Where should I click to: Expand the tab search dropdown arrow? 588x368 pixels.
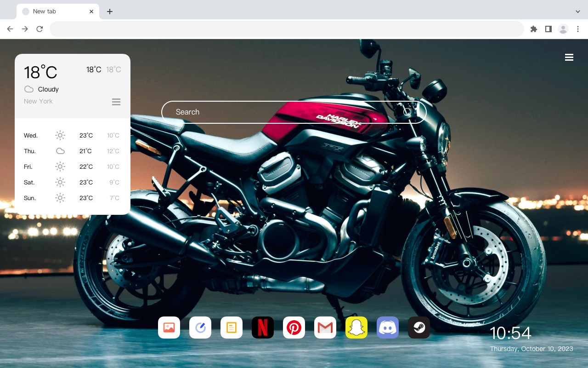578,11
